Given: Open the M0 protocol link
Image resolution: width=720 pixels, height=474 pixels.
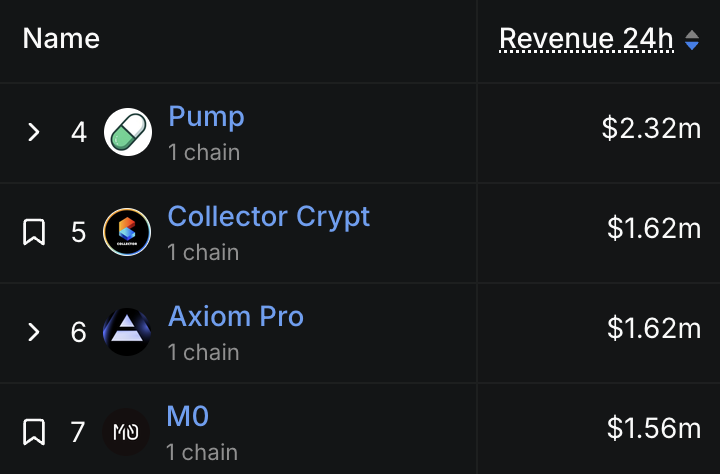Looking at the screenshot, I should [187, 416].
